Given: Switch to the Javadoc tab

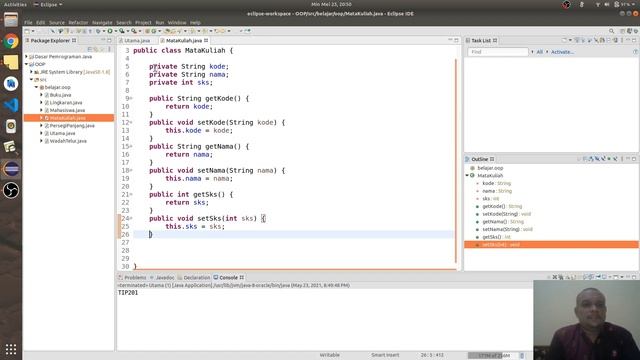Looking at the screenshot, I should click(x=162, y=278).
